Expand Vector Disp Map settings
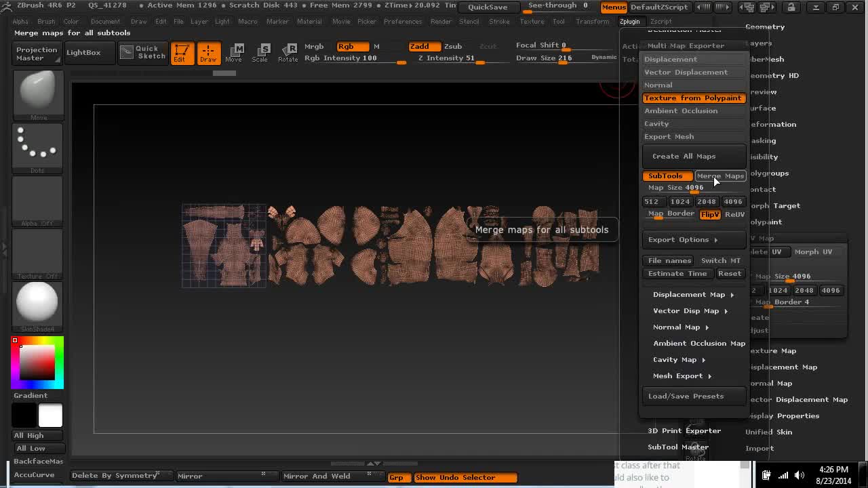Viewport: 868px width, 488px height. point(690,310)
